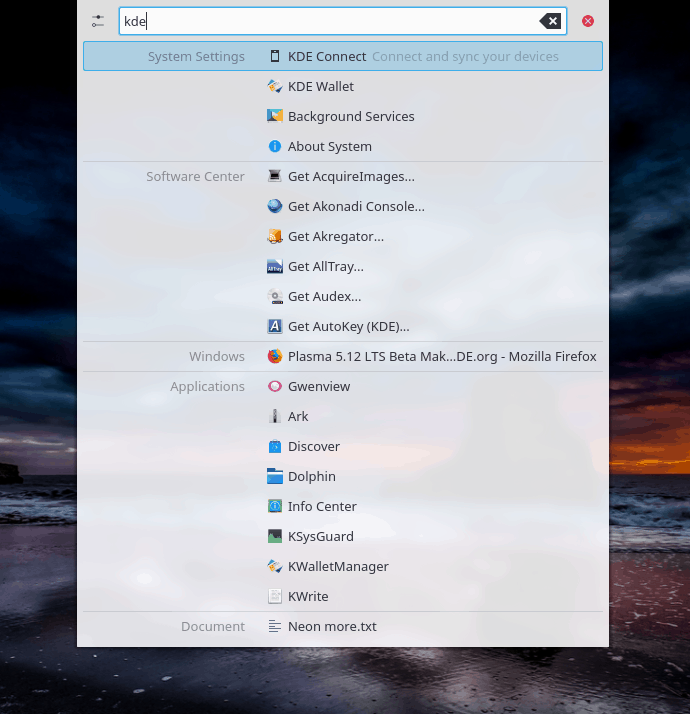
Task: Click the Dolphin folder icon
Action: pyautogui.click(x=275, y=476)
